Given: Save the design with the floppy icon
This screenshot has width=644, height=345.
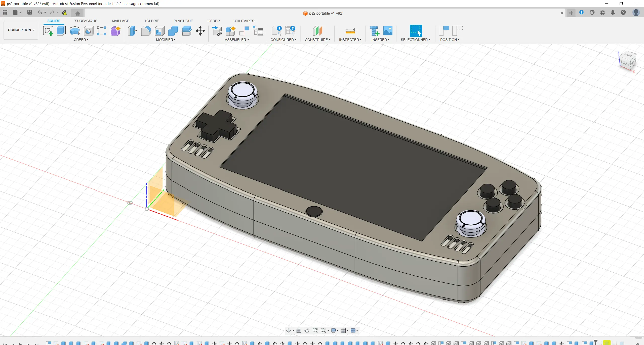Looking at the screenshot, I should (x=29, y=12).
